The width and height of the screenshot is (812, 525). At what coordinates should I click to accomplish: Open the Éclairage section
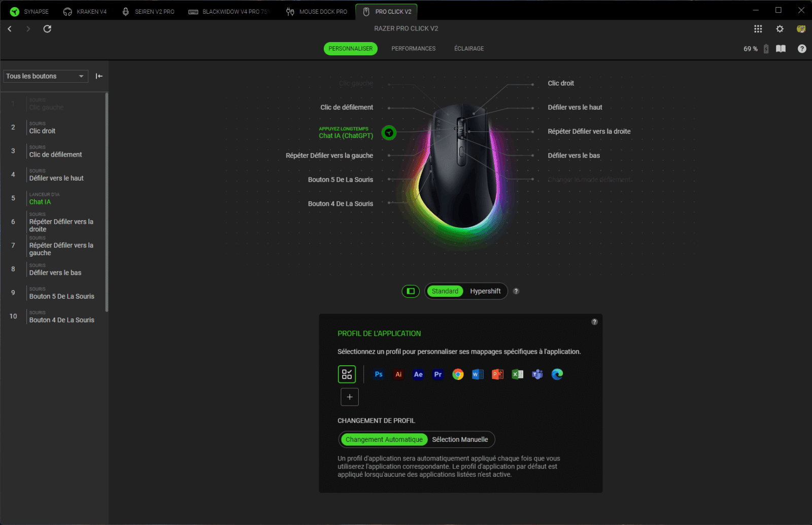469,49
